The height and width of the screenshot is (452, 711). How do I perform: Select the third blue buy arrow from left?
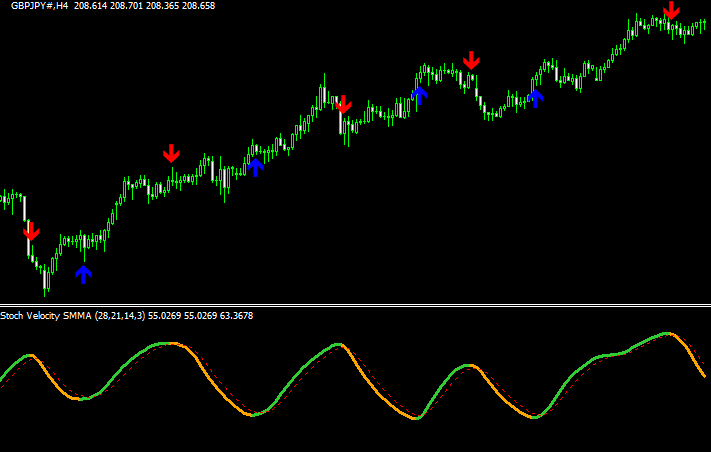[420, 95]
